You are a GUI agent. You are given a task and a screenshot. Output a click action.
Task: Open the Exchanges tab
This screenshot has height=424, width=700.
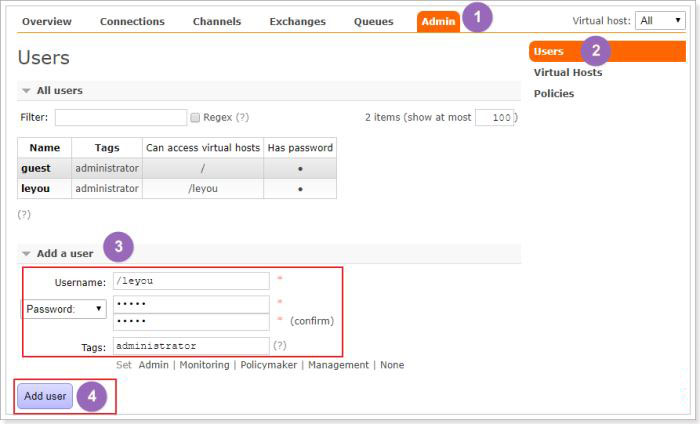point(297,21)
